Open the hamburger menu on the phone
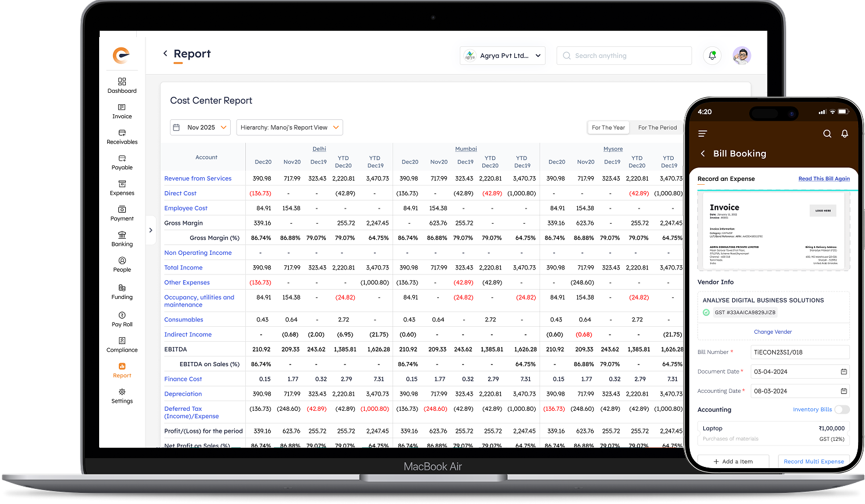865x504 pixels. coord(703,134)
